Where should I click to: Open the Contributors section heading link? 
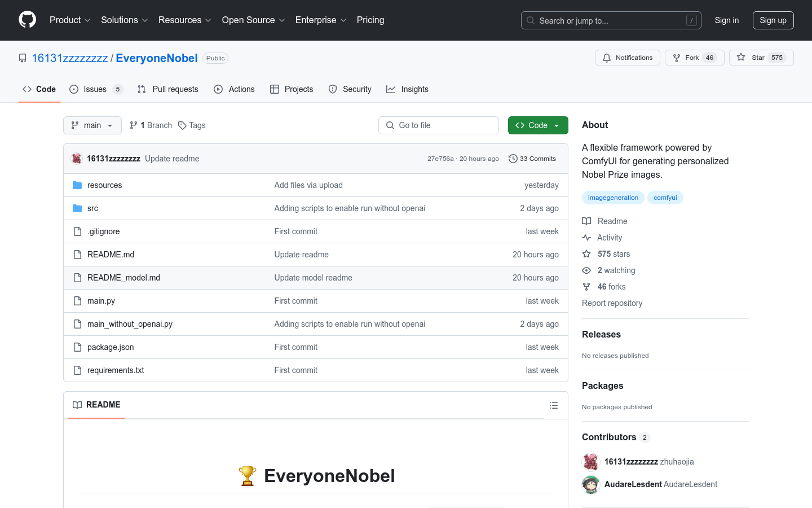(616, 437)
